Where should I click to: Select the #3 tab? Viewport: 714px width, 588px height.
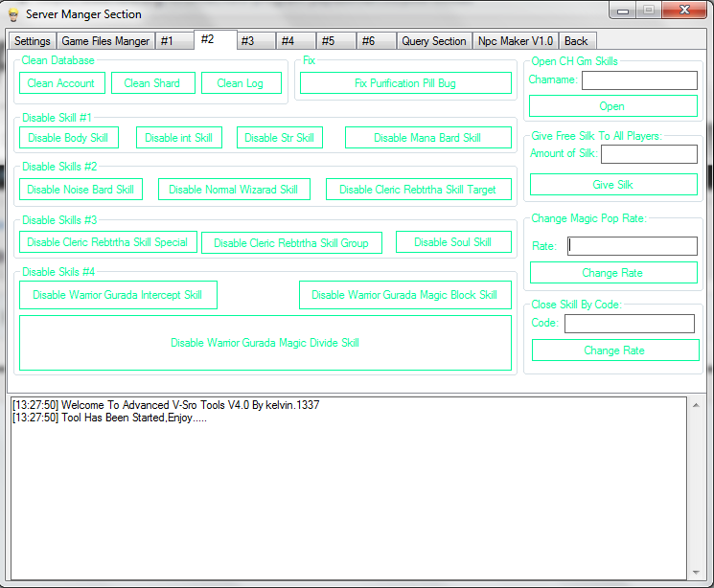(x=256, y=41)
